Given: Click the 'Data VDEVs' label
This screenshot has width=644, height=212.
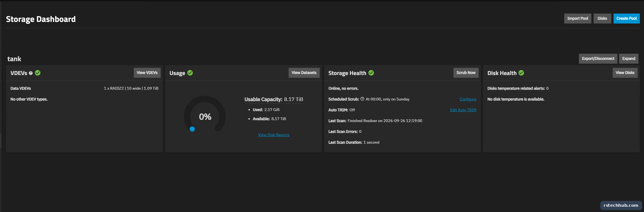Looking at the screenshot, I should (20, 88).
